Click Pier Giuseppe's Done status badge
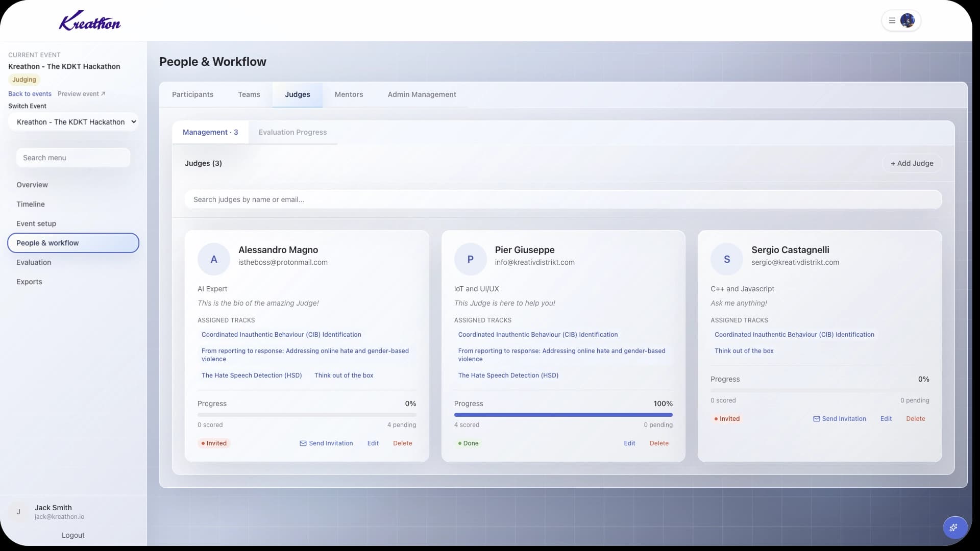The height and width of the screenshot is (551, 980). (x=468, y=443)
